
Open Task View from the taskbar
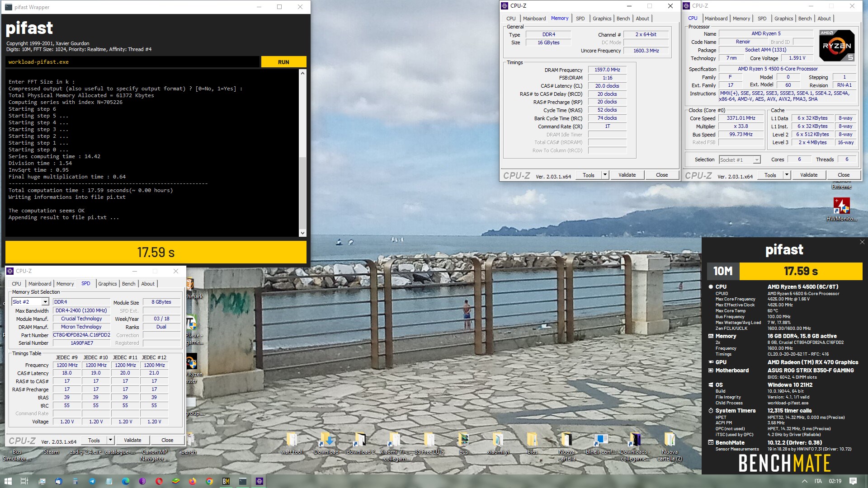pos(24,481)
